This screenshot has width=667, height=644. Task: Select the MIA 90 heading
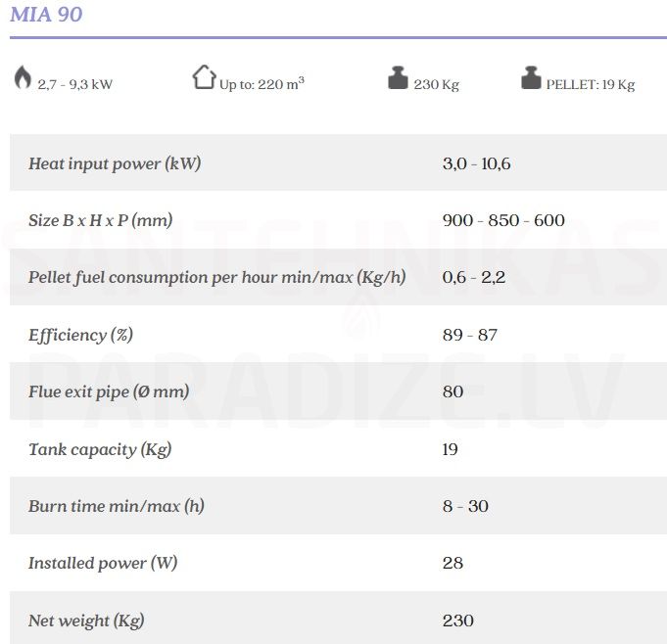[46, 14]
